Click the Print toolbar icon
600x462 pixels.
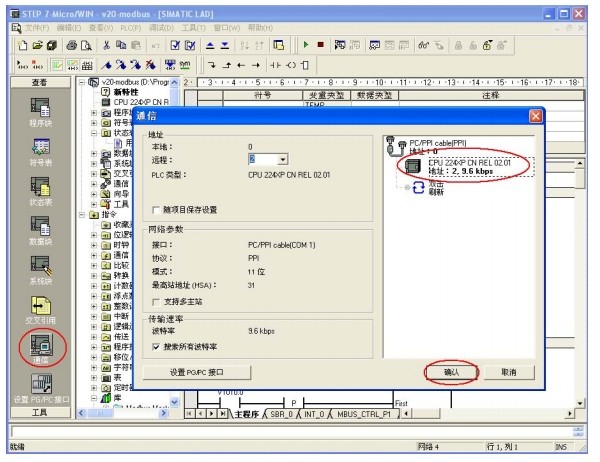coord(72,45)
